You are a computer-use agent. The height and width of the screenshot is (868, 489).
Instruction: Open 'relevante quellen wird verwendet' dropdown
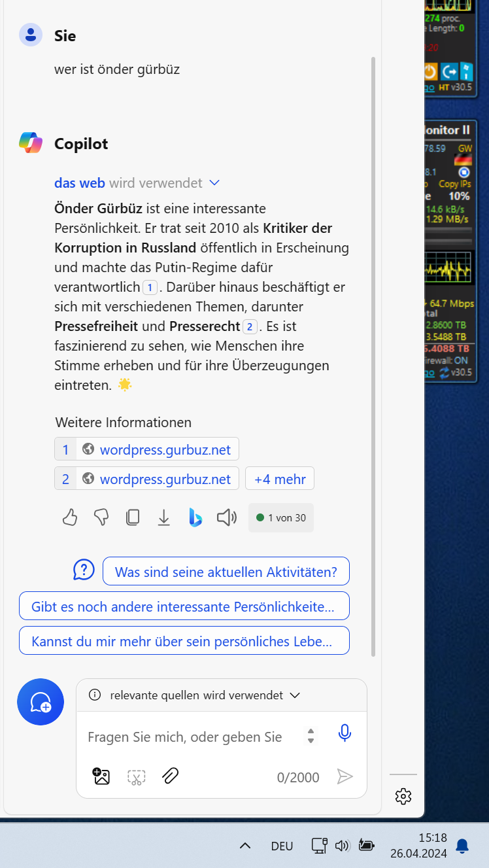tap(295, 695)
